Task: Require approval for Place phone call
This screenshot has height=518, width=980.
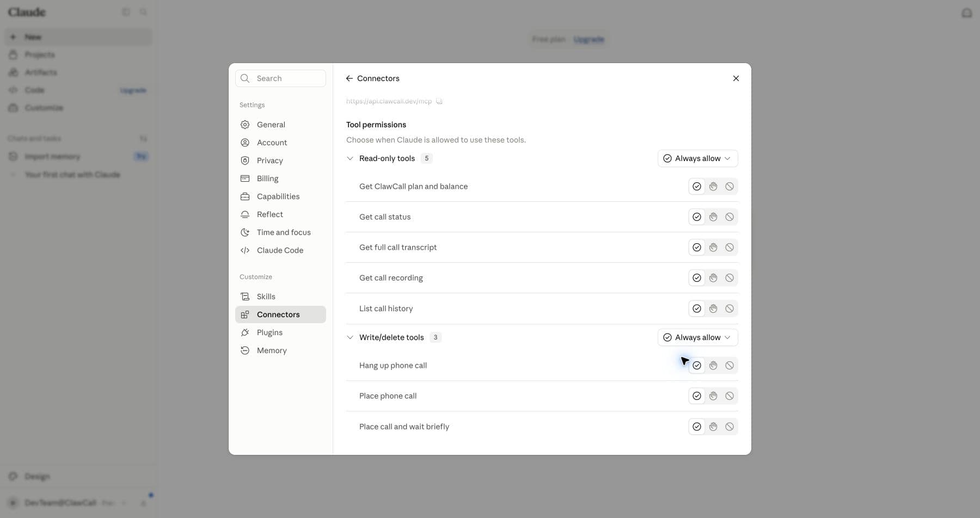Action: [713, 396]
